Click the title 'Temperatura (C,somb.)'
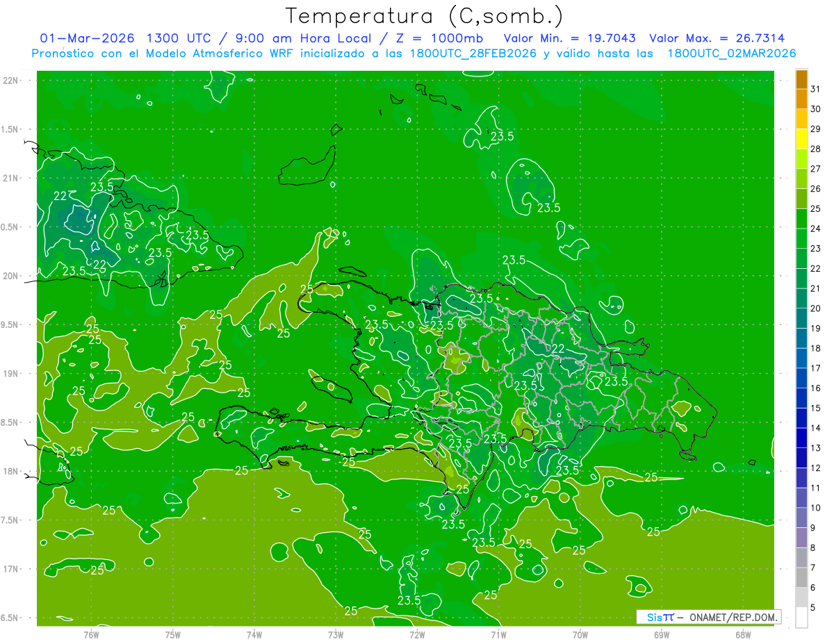The image size is (834, 644). (425, 16)
